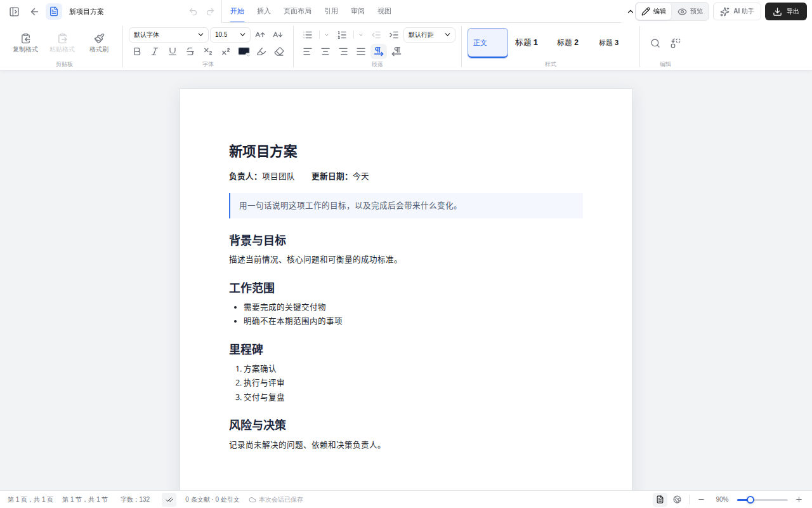Switch to 预览 preview mode
The image size is (812, 508).
690,11
